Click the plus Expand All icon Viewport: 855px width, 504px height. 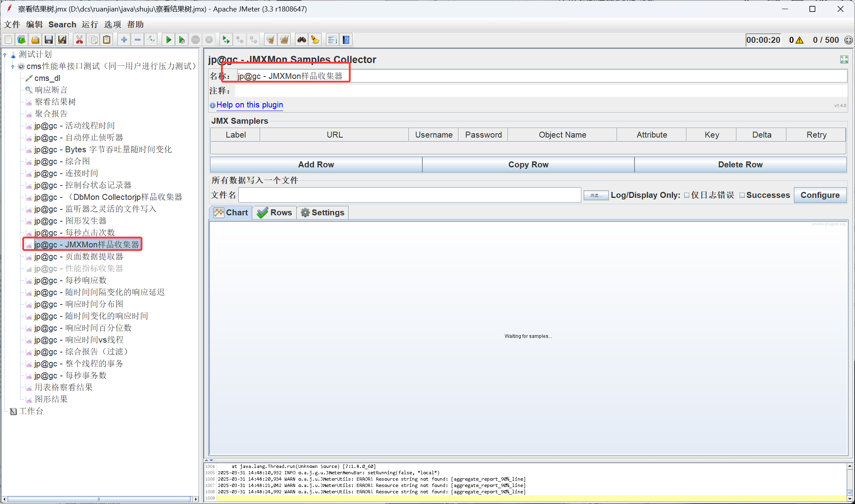point(124,40)
